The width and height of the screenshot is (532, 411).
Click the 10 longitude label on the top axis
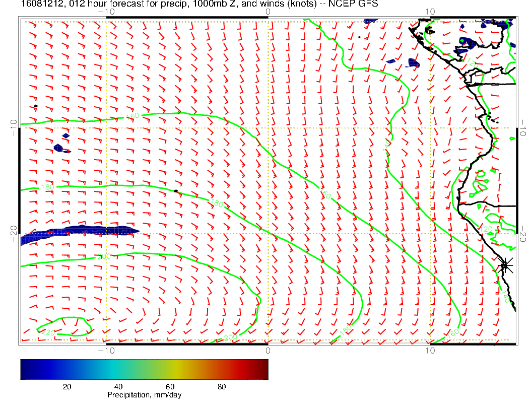pyautogui.click(x=430, y=12)
